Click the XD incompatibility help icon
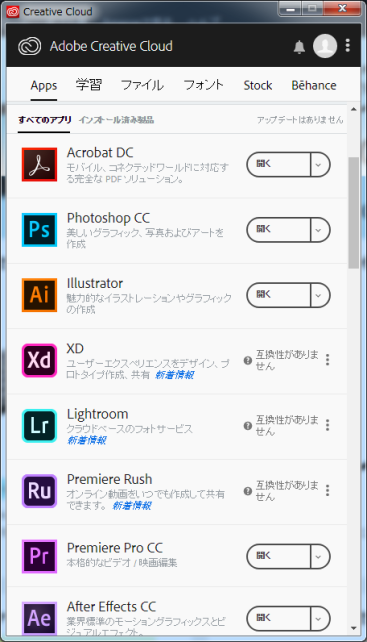The width and height of the screenshot is (367, 642). point(247,360)
